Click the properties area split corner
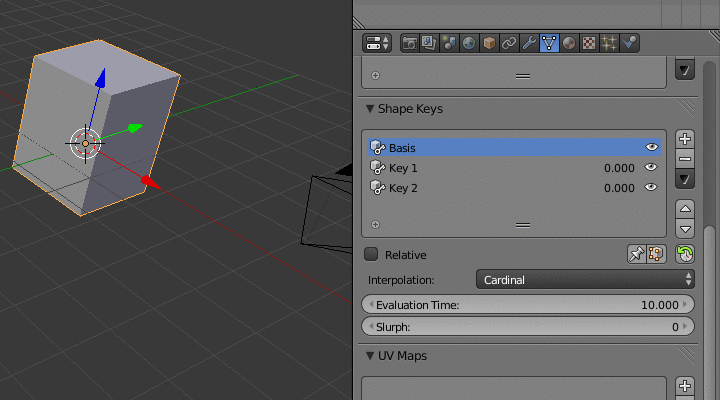This screenshot has height=400, width=720. coord(713,36)
